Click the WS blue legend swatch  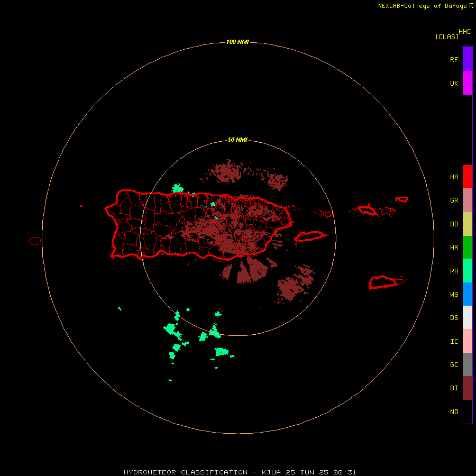(467, 294)
